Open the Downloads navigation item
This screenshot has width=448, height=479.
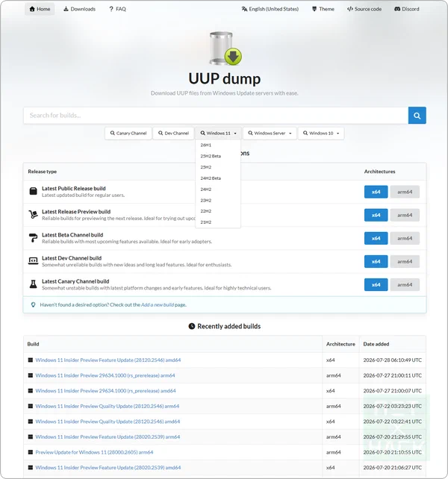coord(79,9)
